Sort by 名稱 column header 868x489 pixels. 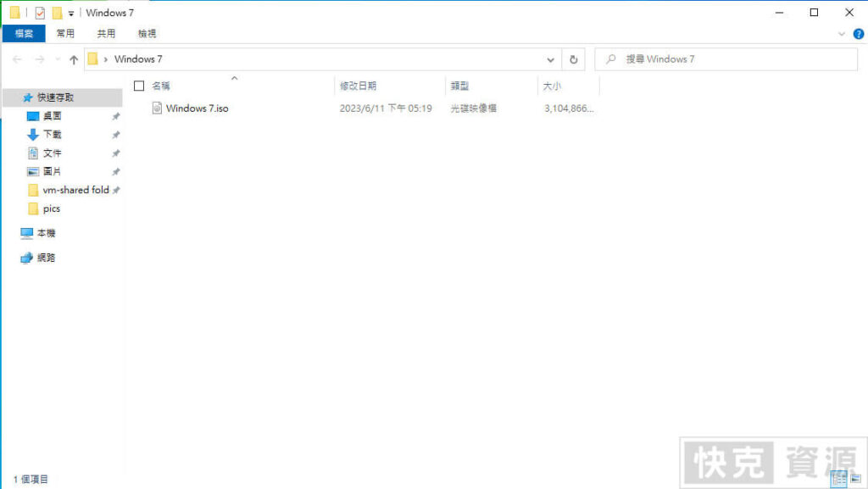tap(161, 86)
